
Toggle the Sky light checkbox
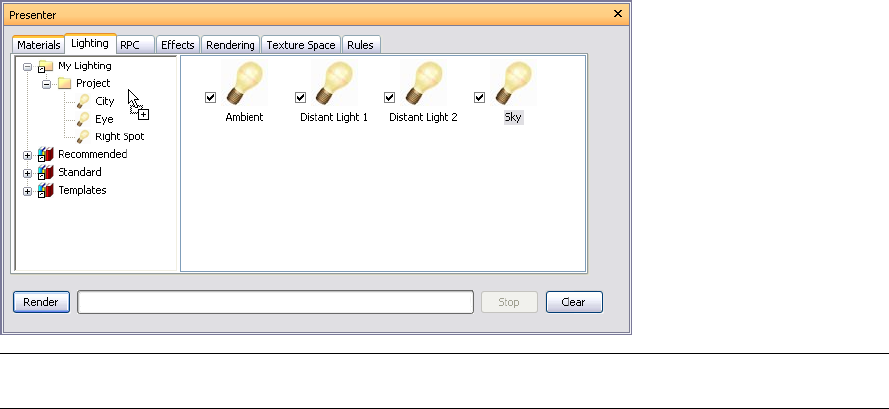479,98
